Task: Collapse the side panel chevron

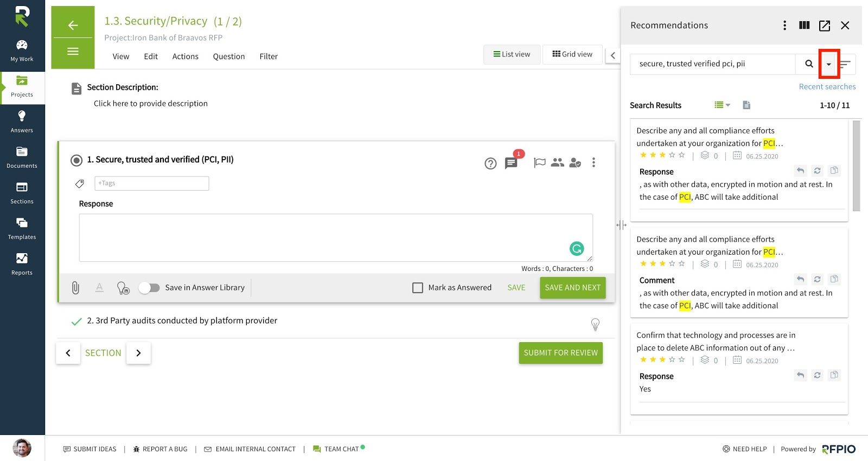Action: pos(613,55)
